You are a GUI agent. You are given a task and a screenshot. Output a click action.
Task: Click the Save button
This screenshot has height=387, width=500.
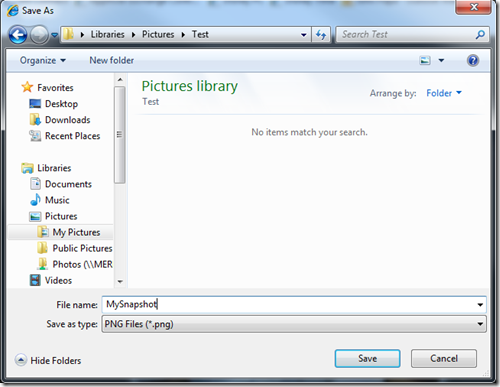367,358
